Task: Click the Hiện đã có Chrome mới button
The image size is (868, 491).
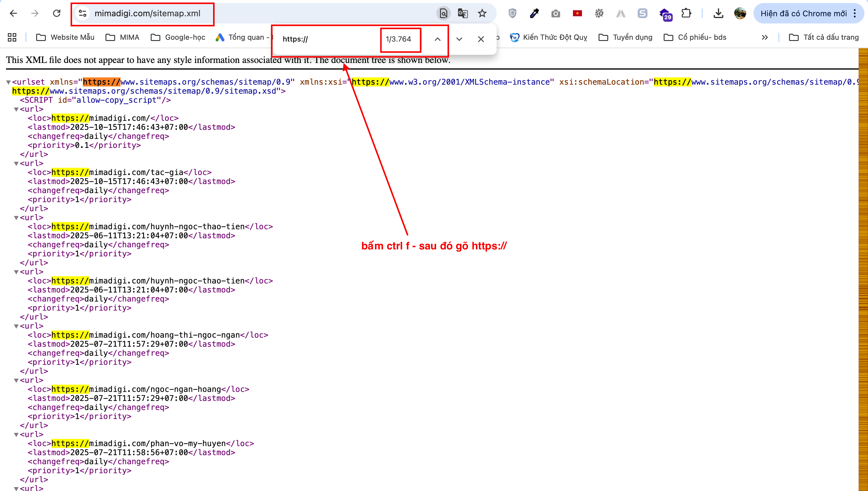Action: [x=803, y=14]
